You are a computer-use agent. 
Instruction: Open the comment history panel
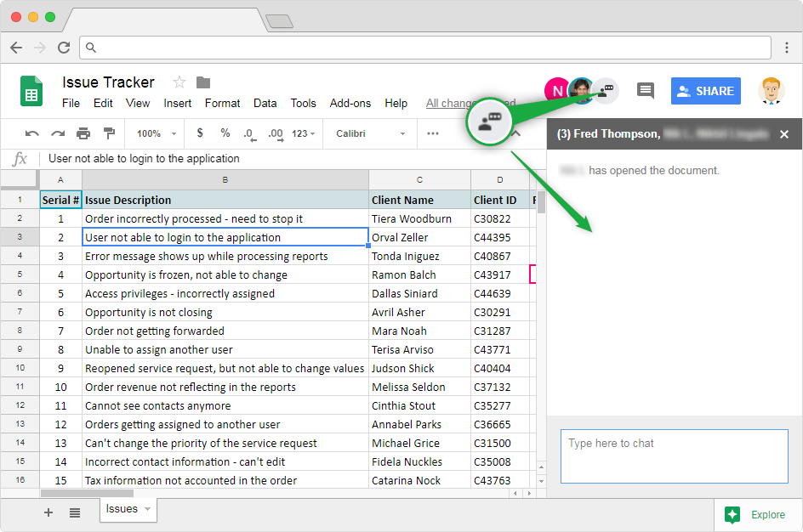click(x=645, y=91)
